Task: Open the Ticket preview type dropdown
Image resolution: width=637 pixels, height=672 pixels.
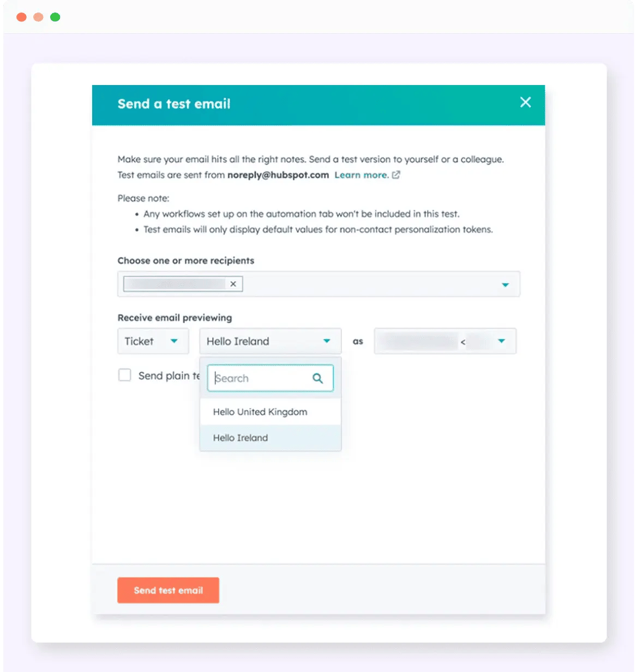Action: pos(153,341)
